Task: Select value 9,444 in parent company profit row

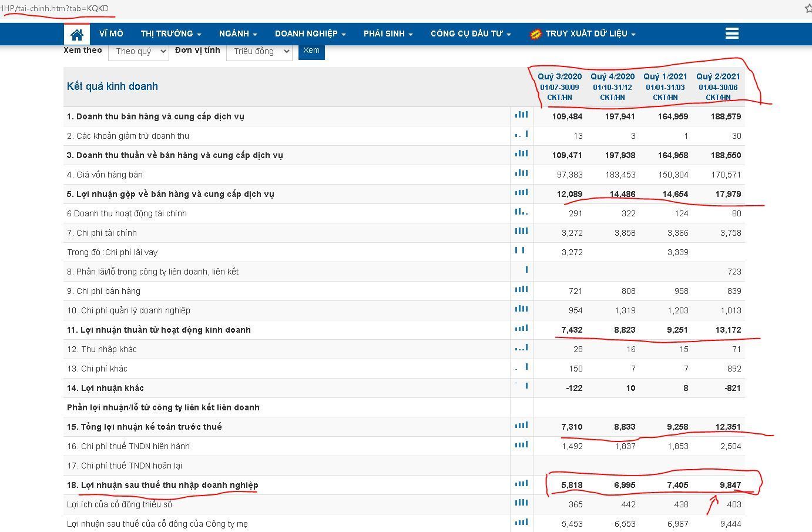Action: 730,524
